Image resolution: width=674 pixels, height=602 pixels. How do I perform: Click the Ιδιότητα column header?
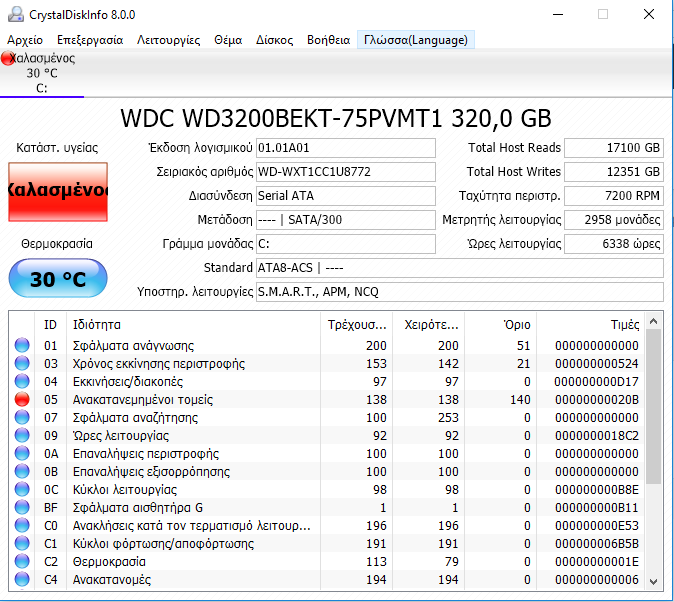193,325
